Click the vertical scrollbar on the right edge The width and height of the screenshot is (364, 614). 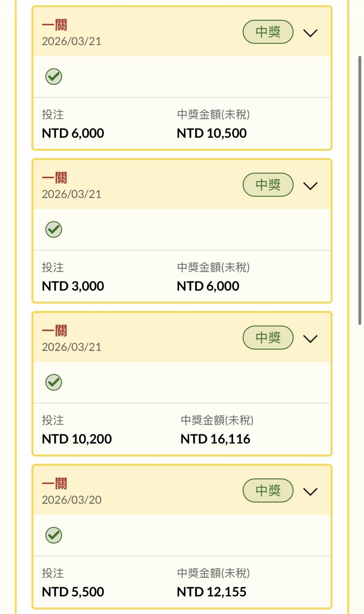(x=360, y=190)
